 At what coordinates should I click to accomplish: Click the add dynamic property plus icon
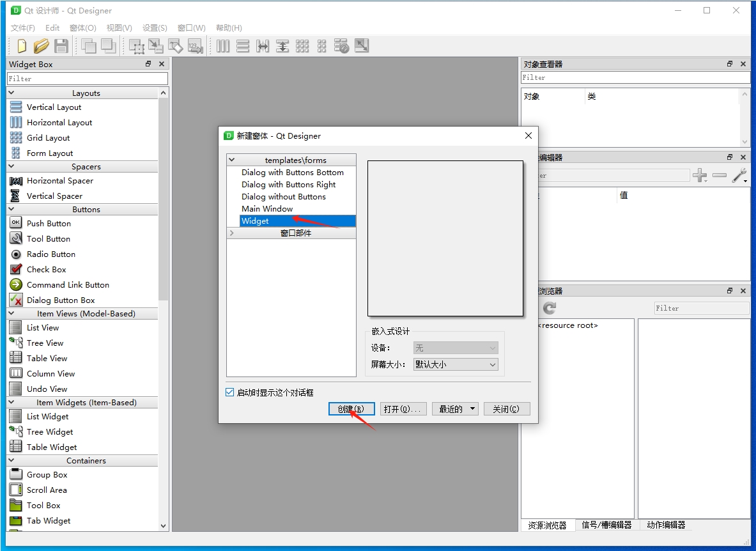pos(700,176)
